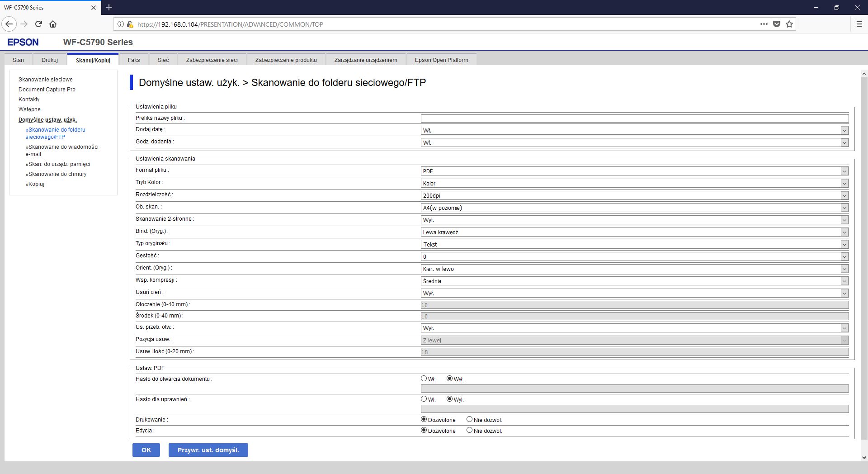Switch to the Zabezpieczenie produktu tab
The height and width of the screenshot is (474, 868).
pos(286,60)
